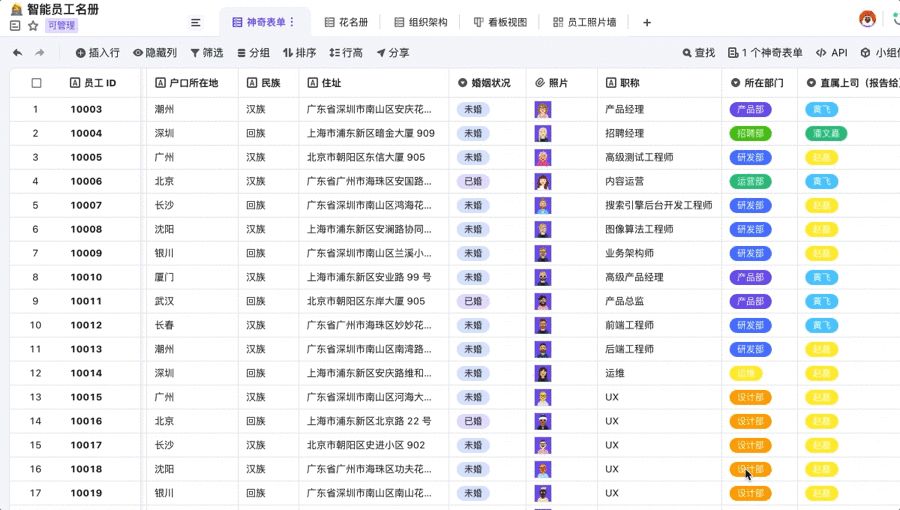
Task: Open the description icon beside the star
Action: 15,25
